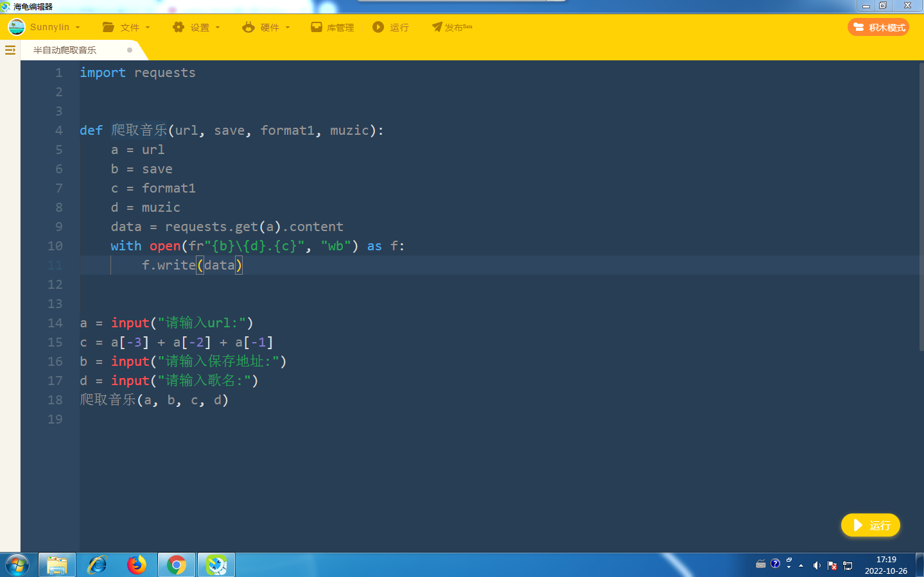924x577 pixels.
Task: Click the library manager box icon
Action: 317,27
